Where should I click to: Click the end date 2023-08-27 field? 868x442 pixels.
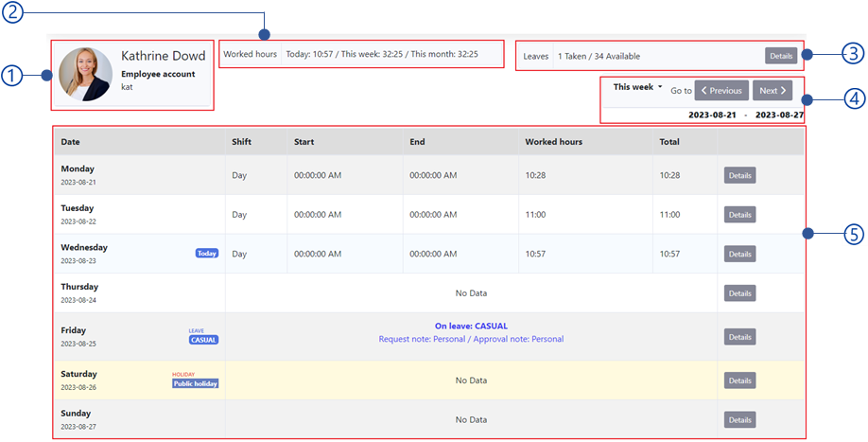point(779,115)
